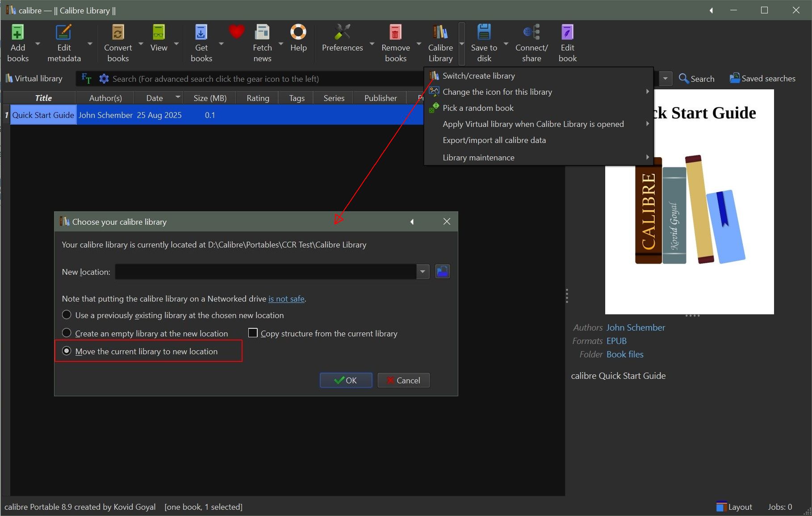Image resolution: width=812 pixels, height=516 pixels.
Task: Select 'Use a previously existing library' radio option
Action: 67,315
